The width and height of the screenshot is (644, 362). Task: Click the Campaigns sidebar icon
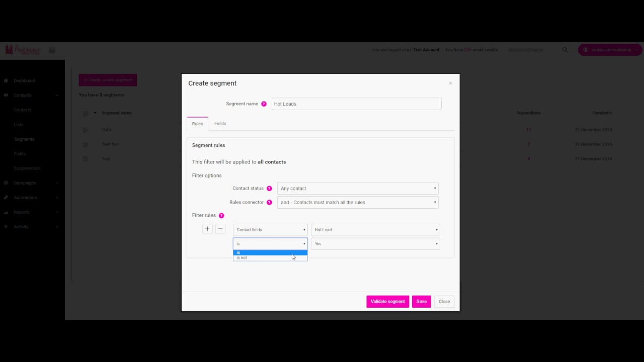tap(6, 183)
